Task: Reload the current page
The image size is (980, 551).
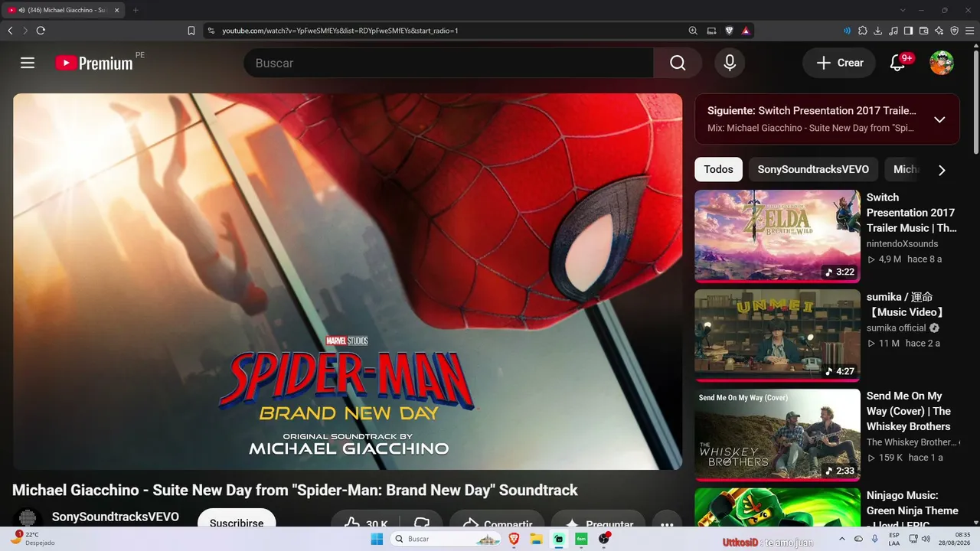Action: (41, 31)
